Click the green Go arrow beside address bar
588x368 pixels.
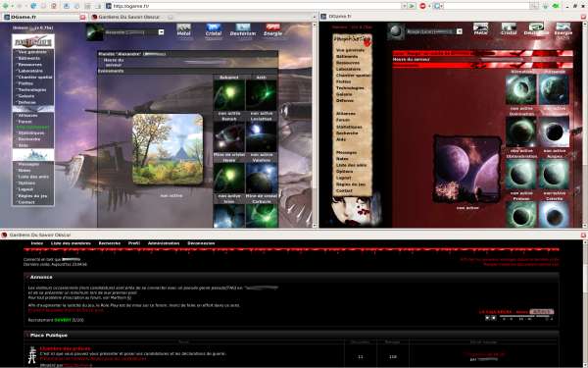(x=412, y=6)
